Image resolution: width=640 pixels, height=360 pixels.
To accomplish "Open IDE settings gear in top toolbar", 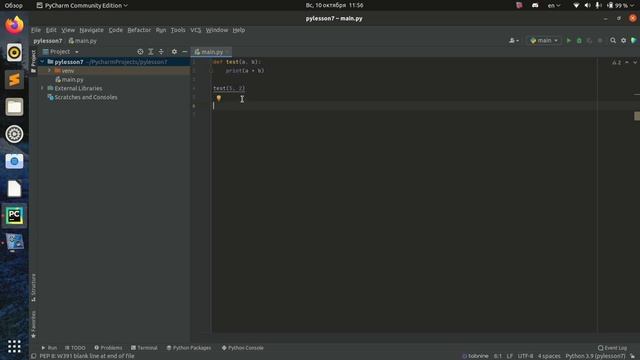I will click(x=623, y=40).
